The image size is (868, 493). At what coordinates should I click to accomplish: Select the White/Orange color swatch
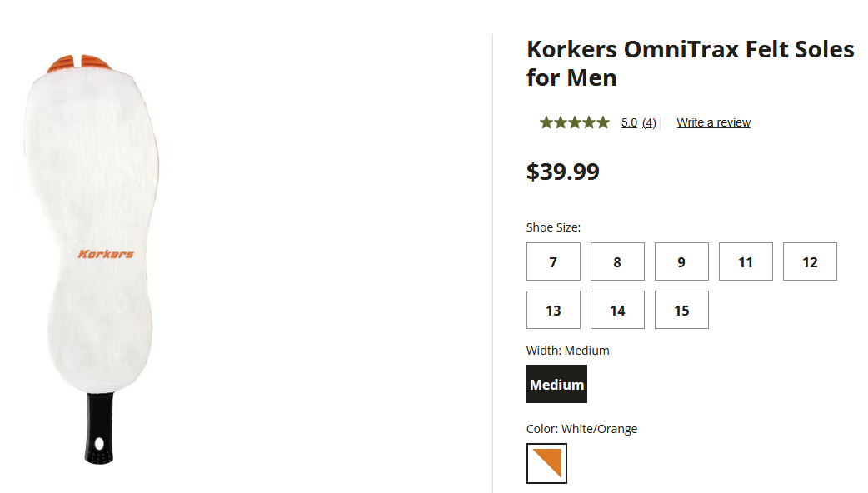(546, 463)
